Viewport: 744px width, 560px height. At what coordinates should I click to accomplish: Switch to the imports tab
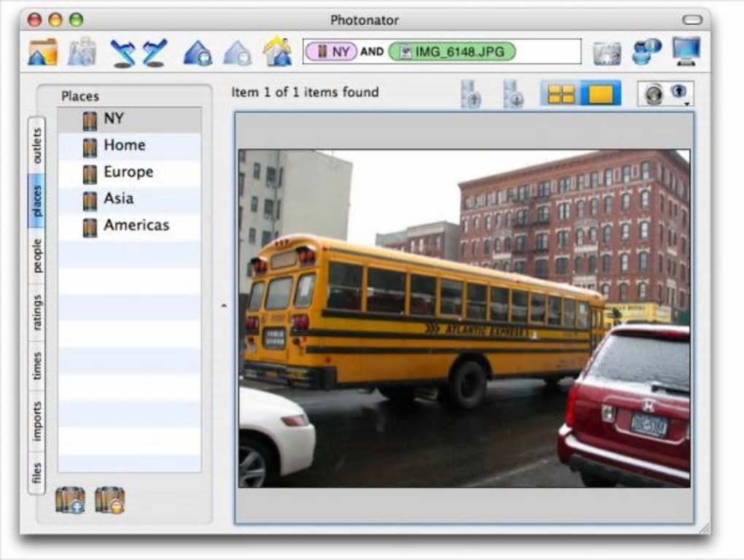pos(36,421)
